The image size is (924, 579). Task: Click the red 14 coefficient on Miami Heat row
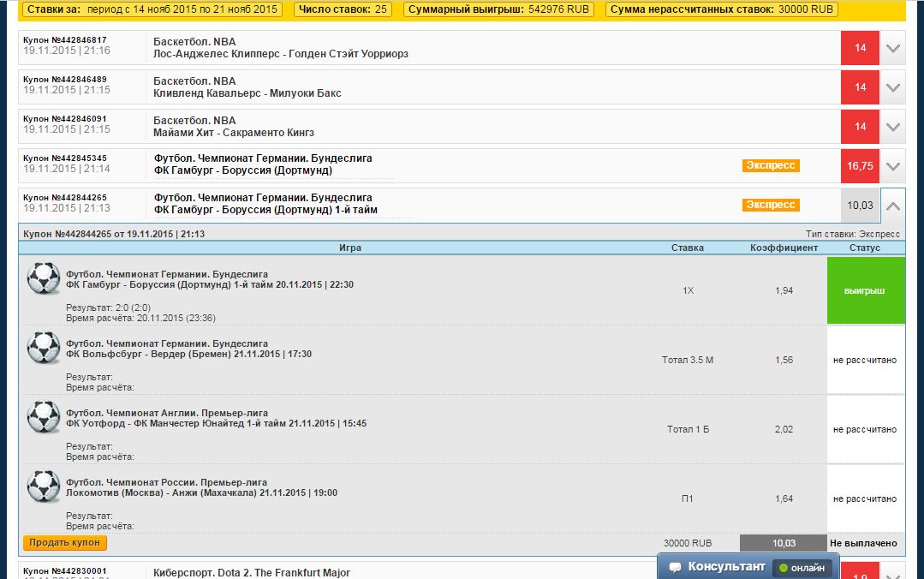coord(860,127)
